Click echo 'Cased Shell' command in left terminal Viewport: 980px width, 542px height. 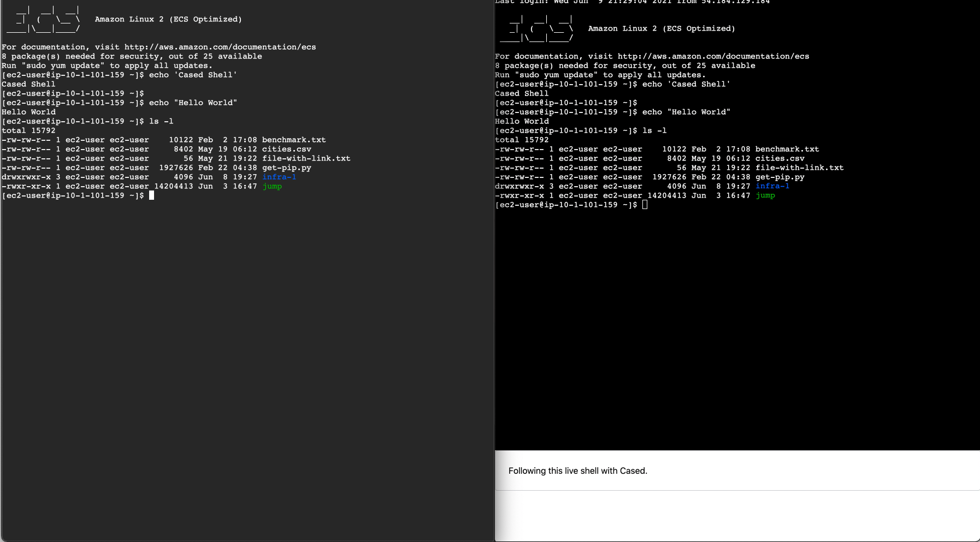193,75
